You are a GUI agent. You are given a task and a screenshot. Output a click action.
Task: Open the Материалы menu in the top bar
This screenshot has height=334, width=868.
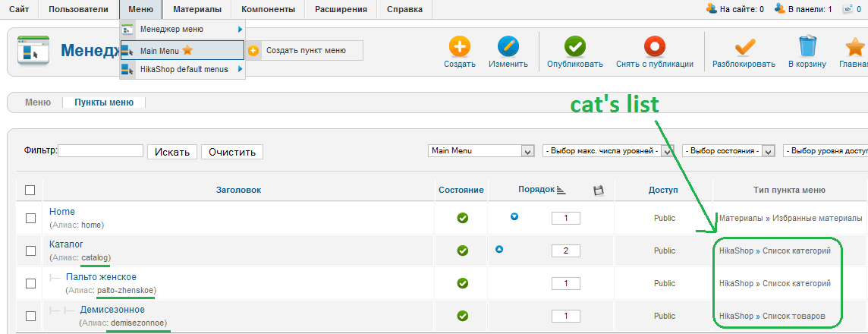[x=197, y=9]
